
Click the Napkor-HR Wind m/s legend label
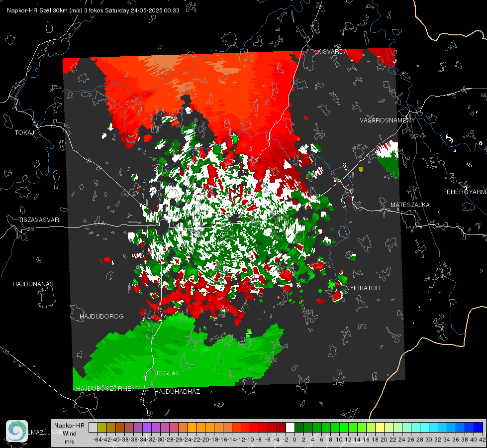tap(69, 433)
